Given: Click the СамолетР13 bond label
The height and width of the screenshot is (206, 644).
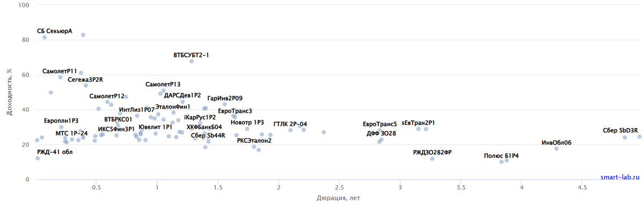Looking at the screenshot, I should 163,84.
